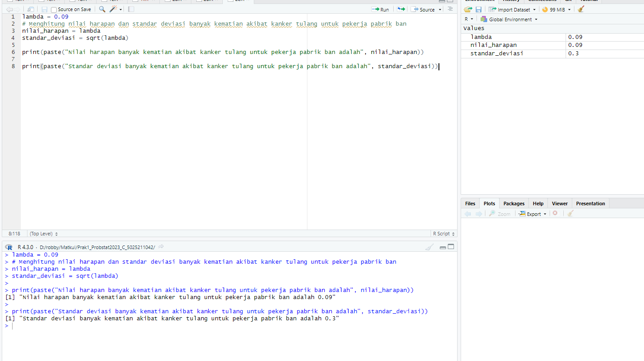Open R Script file type selector
644x361 pixels.
pyautogui.click(x=443, y=234)
